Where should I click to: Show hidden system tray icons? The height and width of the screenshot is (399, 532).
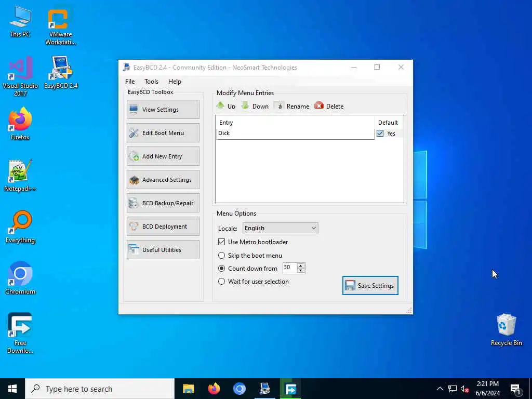440,389
